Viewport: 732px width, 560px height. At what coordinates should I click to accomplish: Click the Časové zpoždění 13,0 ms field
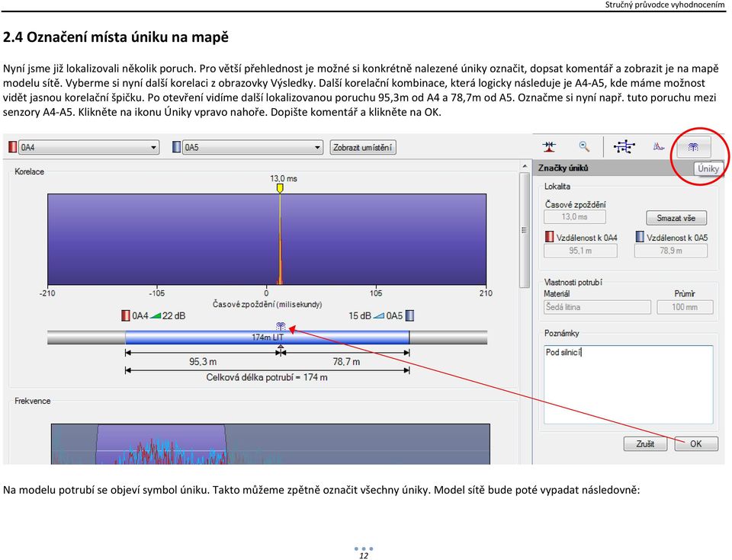[575, 217]
